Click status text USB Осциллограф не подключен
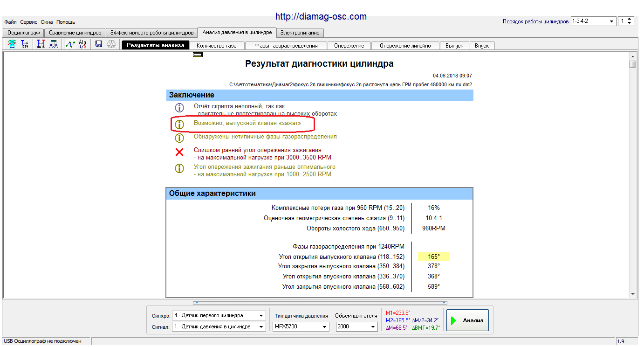644x347 pixels. tap(43, 341)
